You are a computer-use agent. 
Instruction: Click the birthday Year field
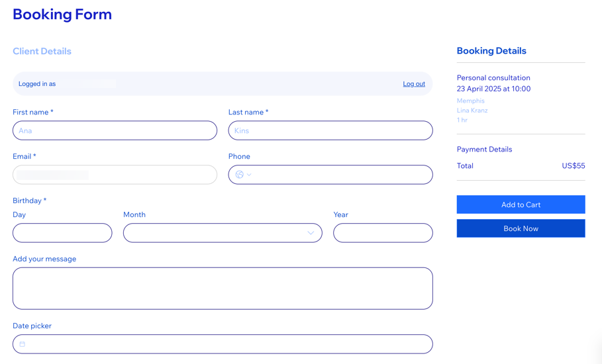pos(383,233)
